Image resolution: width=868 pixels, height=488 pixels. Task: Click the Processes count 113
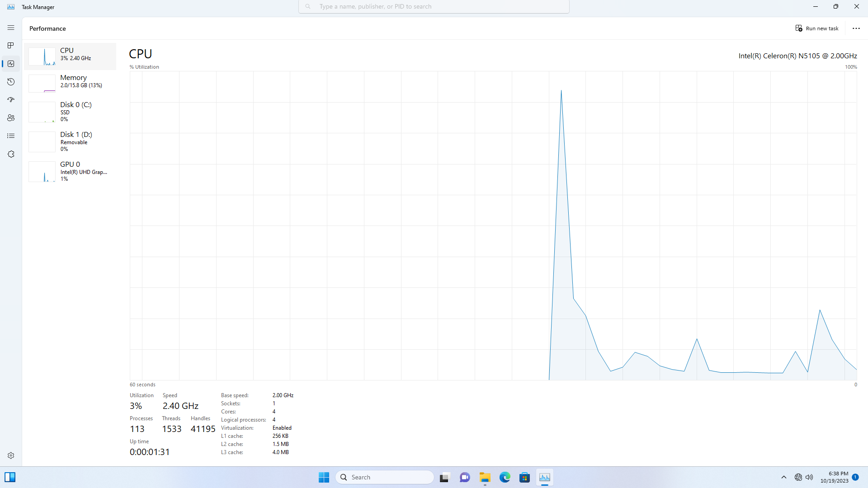tap(137, 429)
